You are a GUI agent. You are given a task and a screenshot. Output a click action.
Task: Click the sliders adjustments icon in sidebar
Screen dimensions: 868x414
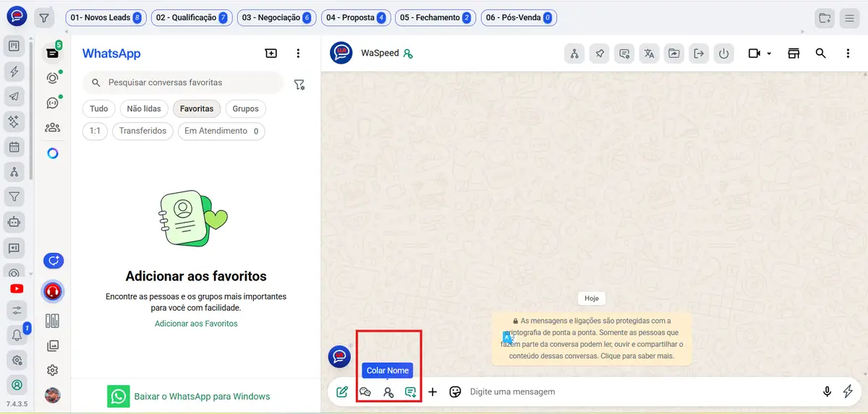coord(16,311)
